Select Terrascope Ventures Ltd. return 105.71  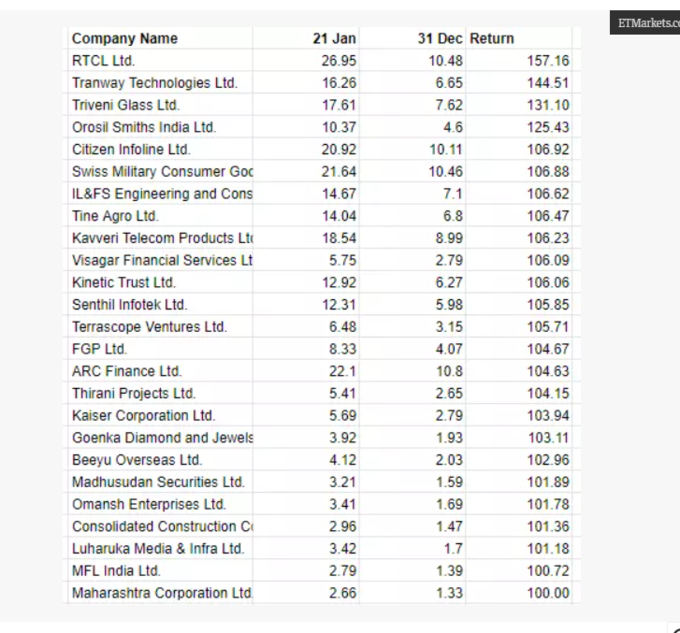pos(548,326)
